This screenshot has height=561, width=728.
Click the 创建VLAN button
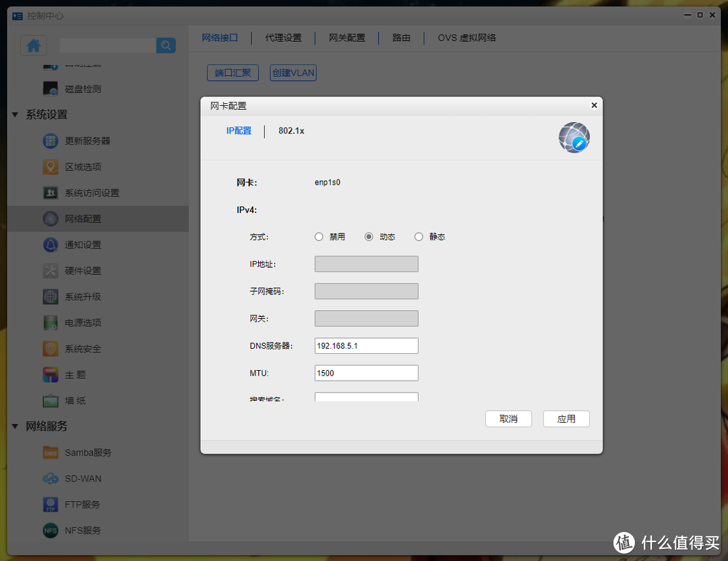(x=293, y=72)
